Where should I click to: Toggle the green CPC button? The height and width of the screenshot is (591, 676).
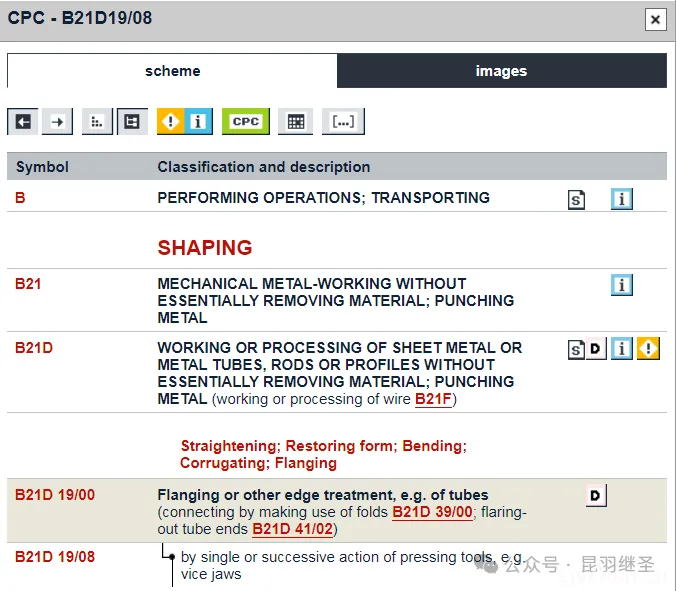click(245, 122)
